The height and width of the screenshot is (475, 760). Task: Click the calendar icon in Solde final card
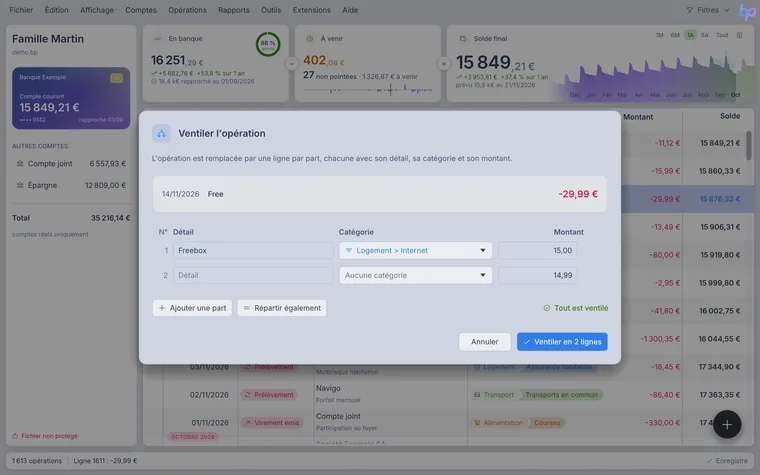tap(462, 38)
